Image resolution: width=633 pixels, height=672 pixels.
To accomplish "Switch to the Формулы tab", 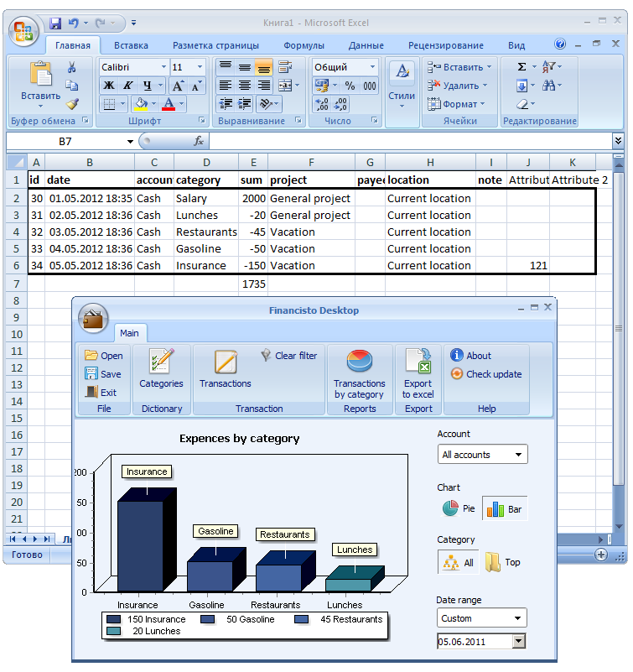I will click(x=304, y=45).
